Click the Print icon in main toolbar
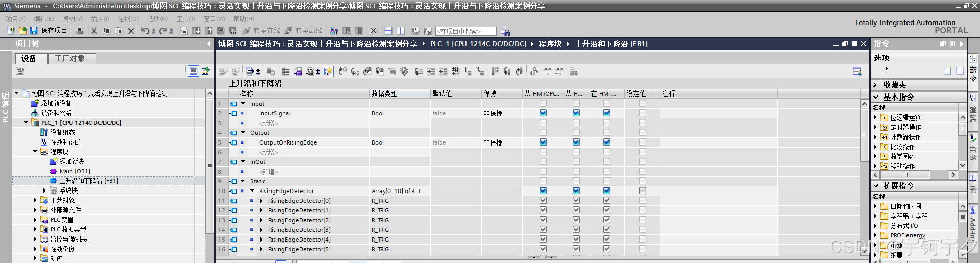The image size is (980, 263). 79,31
